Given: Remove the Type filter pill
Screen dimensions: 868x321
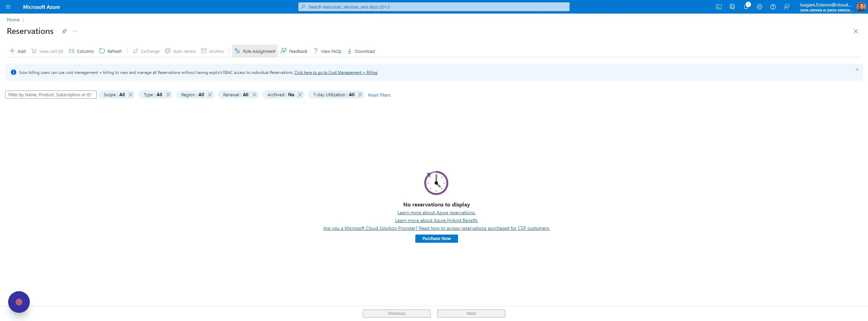Looking at the screenshot, I should click(x=168, y=95).
